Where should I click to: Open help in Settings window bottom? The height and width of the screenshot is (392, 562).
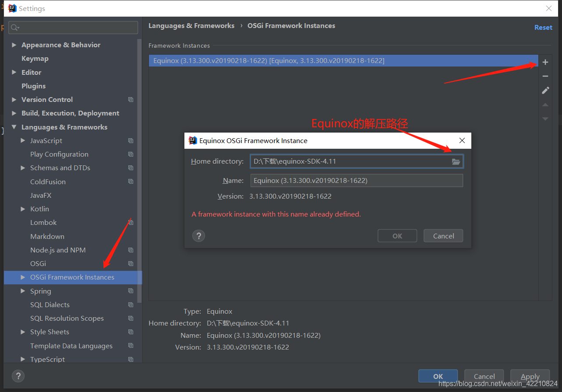18,376
